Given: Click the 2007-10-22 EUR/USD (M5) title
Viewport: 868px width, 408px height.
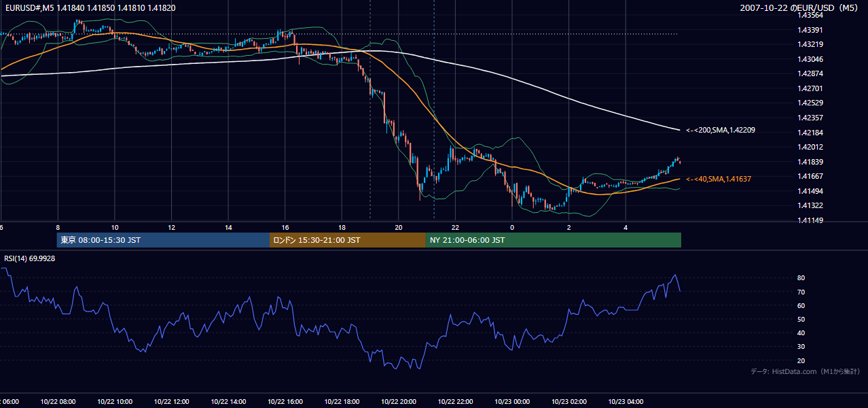Looking at the screenshot, I should (800, 7).
